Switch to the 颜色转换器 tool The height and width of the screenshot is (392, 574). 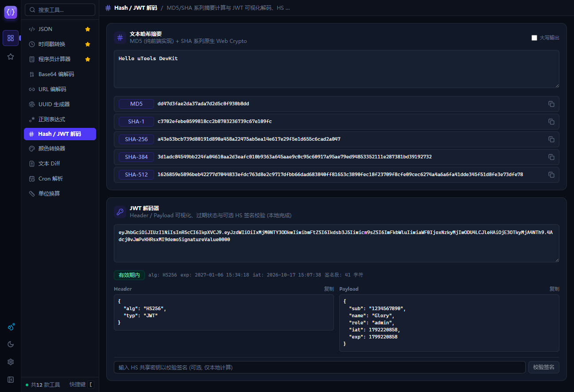click(60, 149)
